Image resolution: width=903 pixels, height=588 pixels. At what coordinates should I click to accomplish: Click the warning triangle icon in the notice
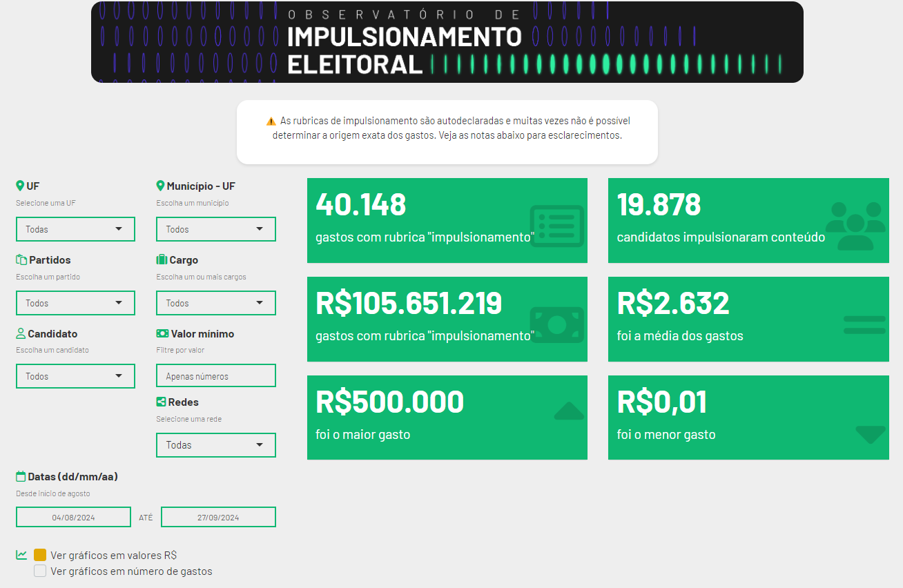(x=271, y=121)
